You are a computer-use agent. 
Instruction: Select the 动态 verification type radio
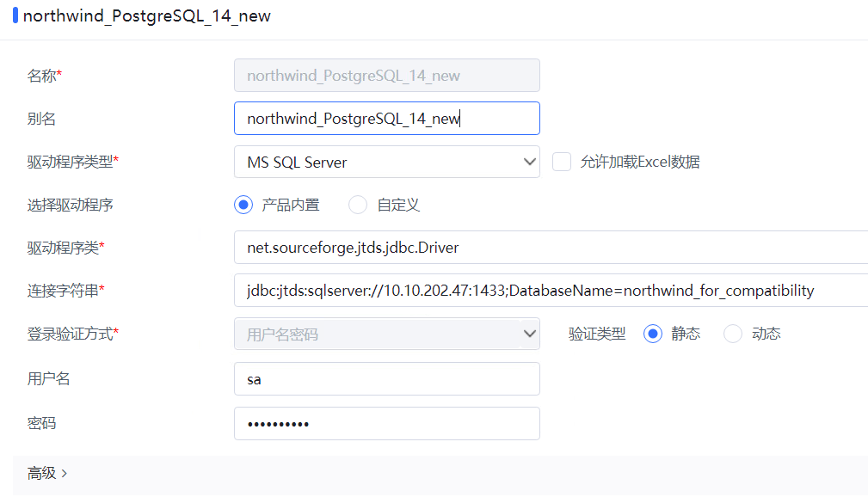click(732, 334)
